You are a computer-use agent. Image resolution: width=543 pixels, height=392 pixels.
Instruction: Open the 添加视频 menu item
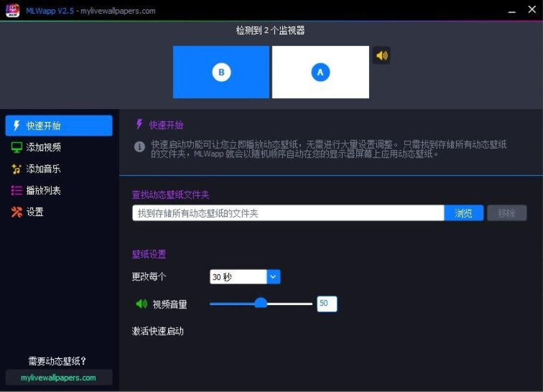pos(44,147)
